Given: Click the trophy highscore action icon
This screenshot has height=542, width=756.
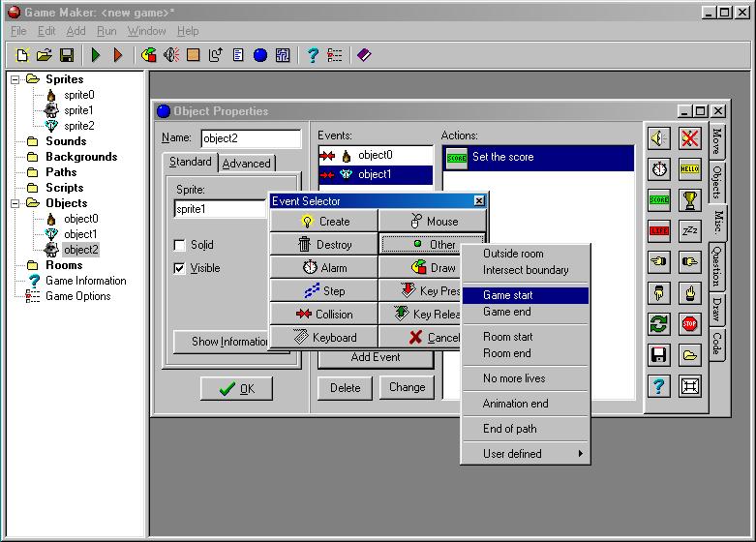Looking at the screenshot, I should tap(689, 200).
